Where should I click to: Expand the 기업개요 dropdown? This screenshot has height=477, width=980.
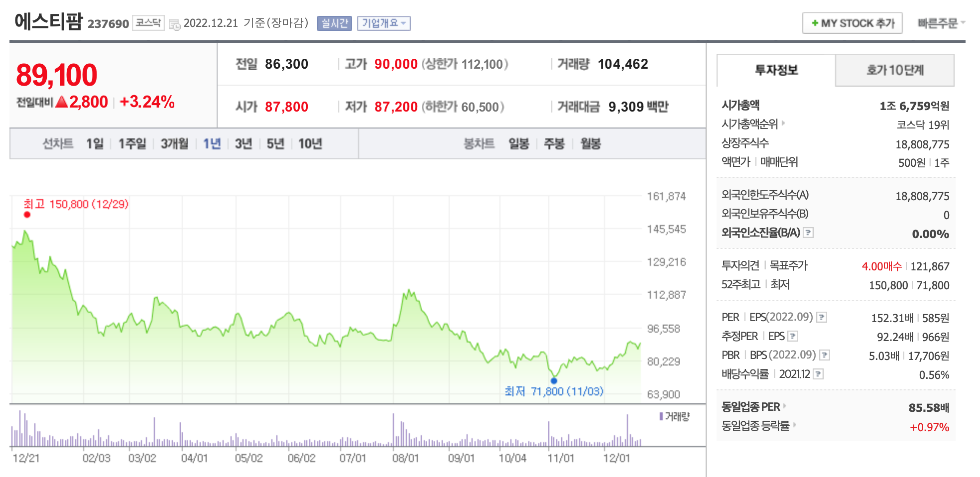[383, 23]
